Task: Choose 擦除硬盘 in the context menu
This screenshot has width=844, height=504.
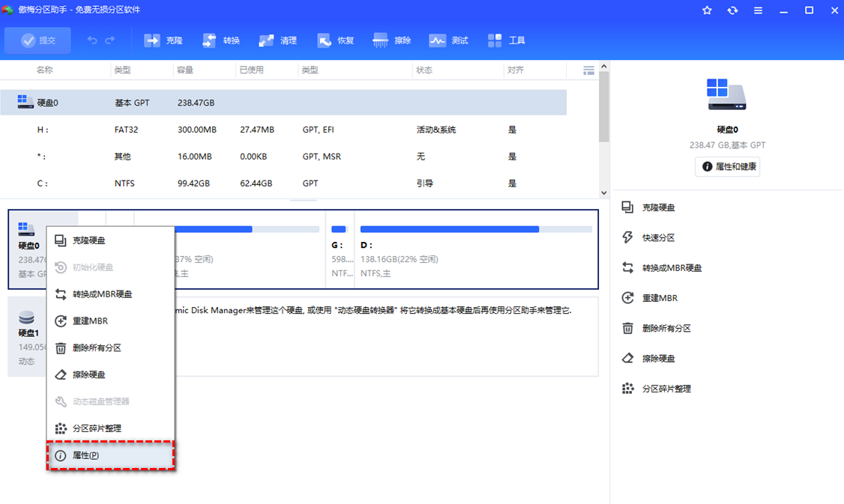Action: [111, 375]
